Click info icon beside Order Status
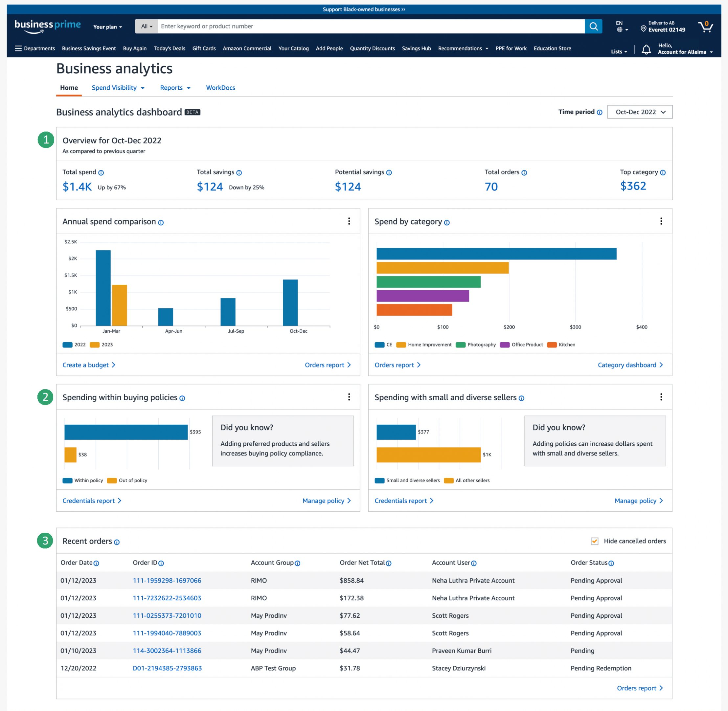The image size is (728, 711). coord(611,564)
